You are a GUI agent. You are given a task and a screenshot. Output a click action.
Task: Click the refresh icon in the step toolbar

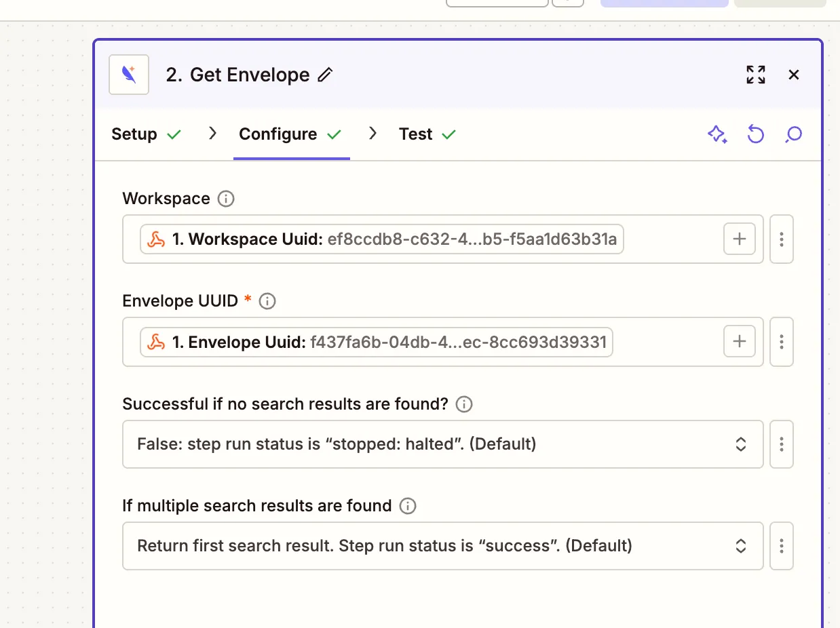point(755,134)
